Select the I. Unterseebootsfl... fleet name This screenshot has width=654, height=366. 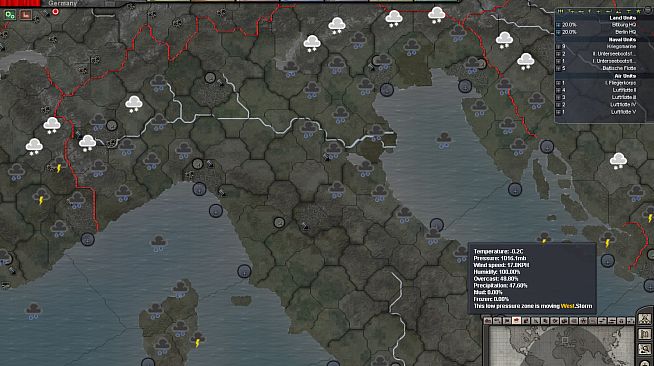point(614,61)
